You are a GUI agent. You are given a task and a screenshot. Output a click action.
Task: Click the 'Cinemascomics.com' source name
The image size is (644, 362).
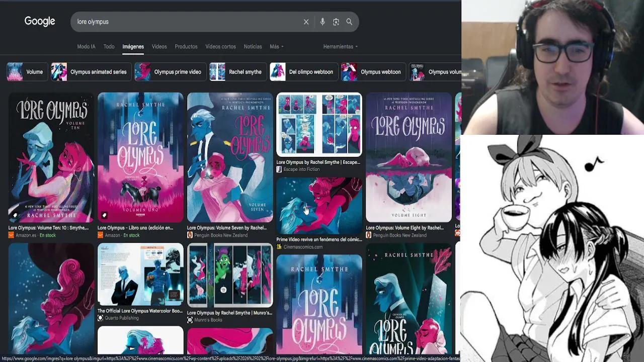tap(303, 247)
